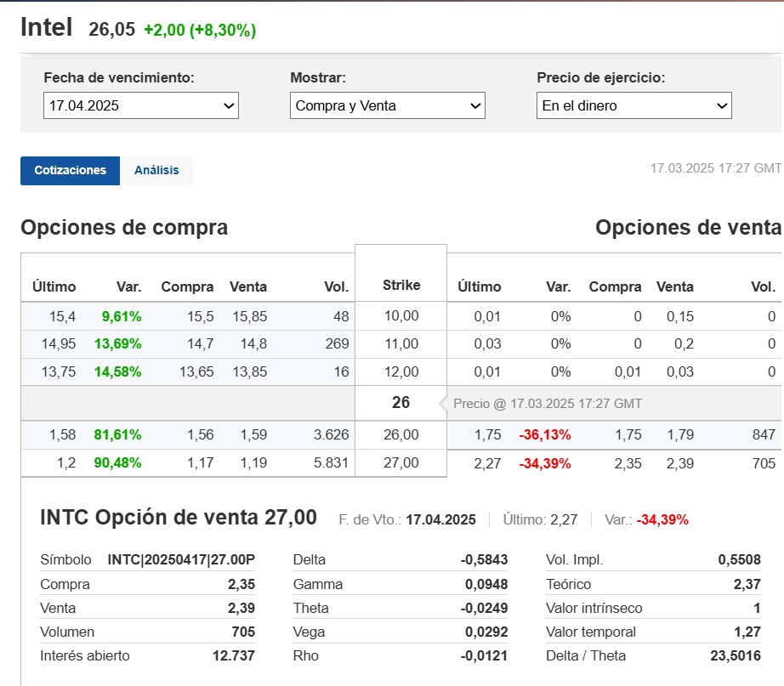Click the put ask 0,15

680,316
